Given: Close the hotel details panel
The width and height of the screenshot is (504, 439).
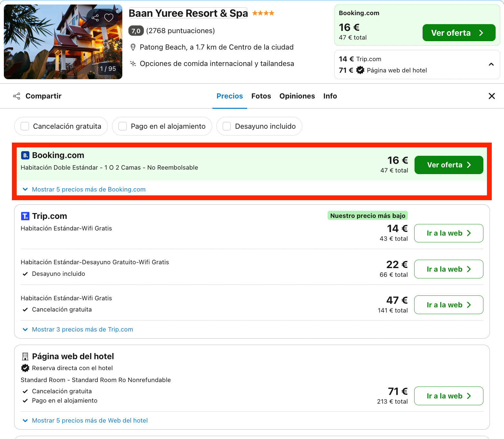Looking at the screenshot, I should point(491,96).
